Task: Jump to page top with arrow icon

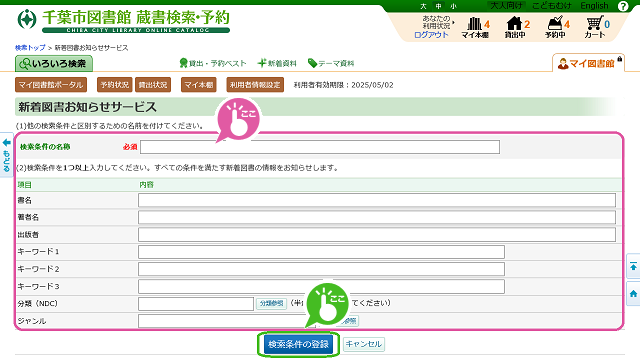Action: click(x=633, y=267)
